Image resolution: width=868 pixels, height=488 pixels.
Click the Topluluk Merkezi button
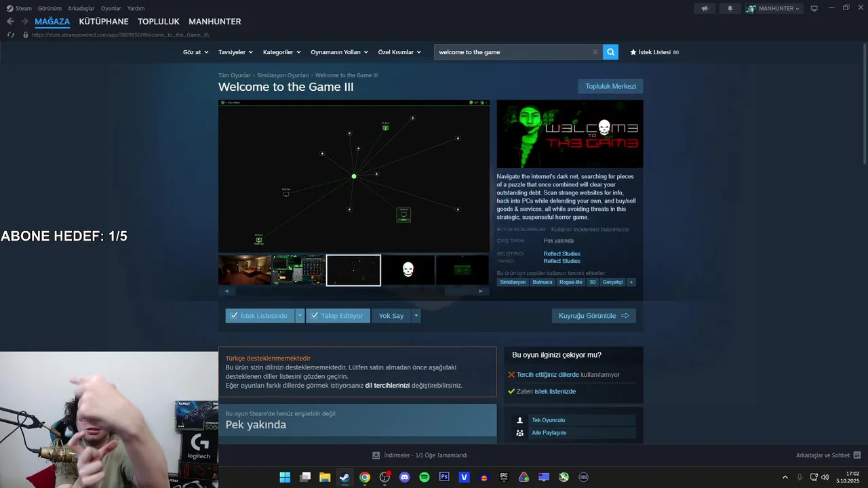610,86
